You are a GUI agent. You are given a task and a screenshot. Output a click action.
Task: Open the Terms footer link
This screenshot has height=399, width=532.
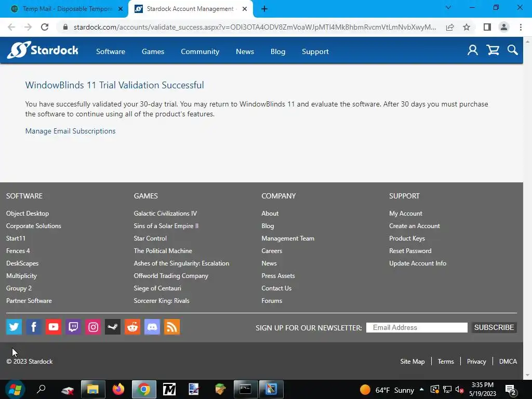click(x=445, y=362)
